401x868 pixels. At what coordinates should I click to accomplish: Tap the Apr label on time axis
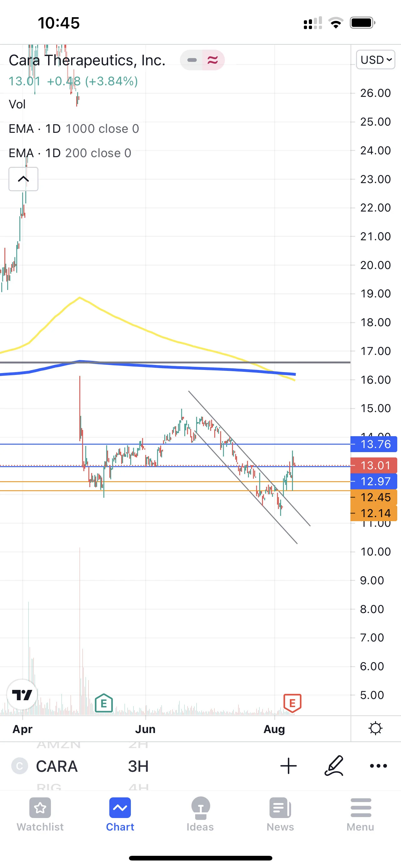click(x=22, y=729)
